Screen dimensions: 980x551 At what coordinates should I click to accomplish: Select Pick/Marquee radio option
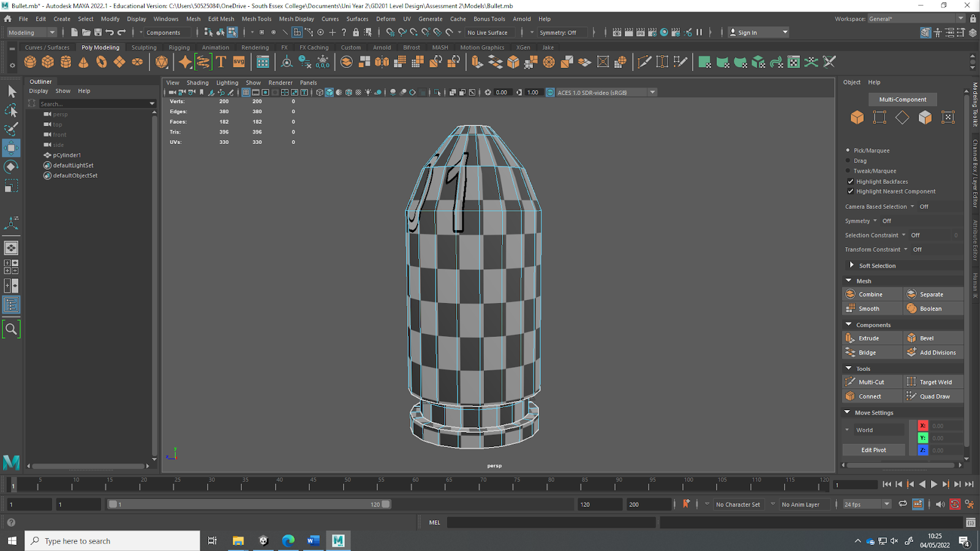point(848,150)
